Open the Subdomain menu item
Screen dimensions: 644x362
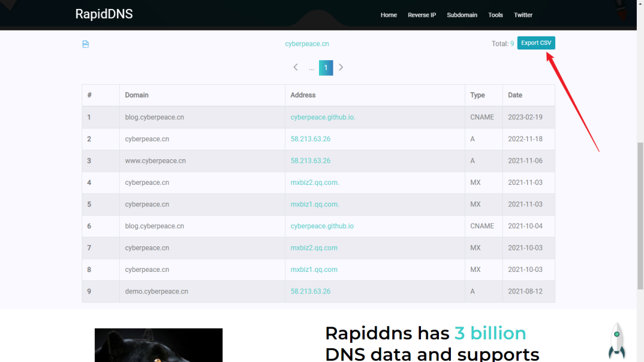[x=462, y=15]
